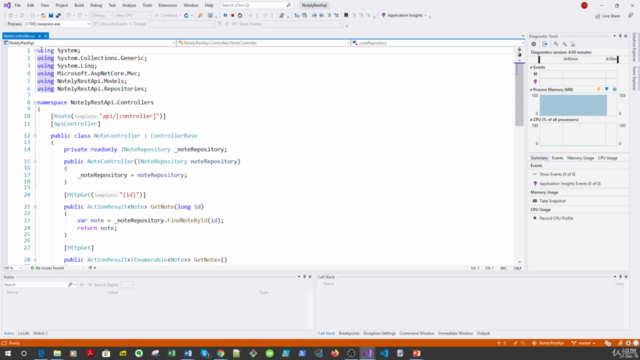640x360 pixels.
Task: Open Live Share
Action: pos(608,16)
